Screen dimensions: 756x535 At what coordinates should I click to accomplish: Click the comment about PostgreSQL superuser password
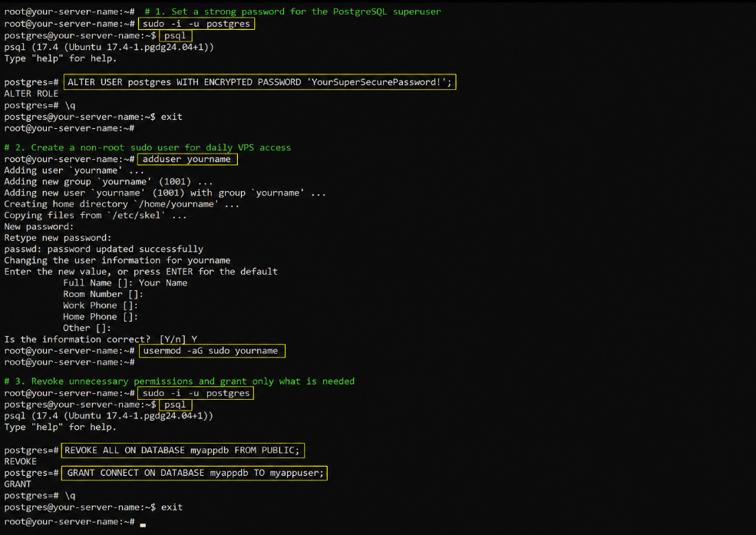[x=292, y=12]
